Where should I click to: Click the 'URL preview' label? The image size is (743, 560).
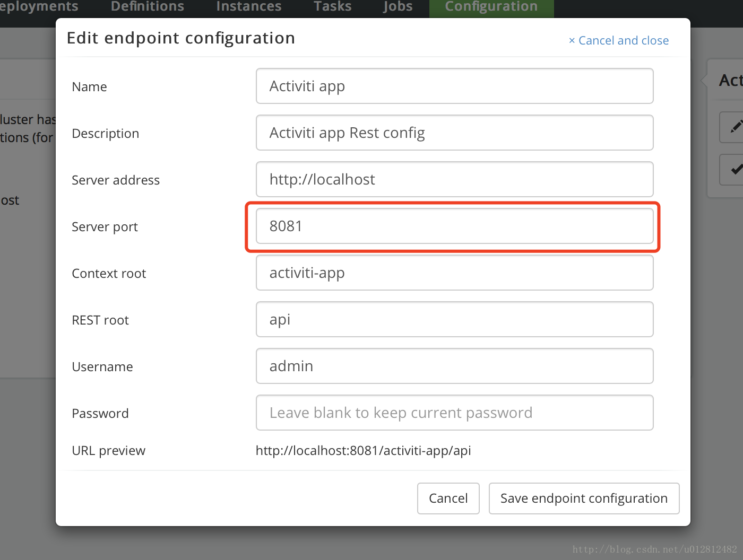(x=108, y=451)
